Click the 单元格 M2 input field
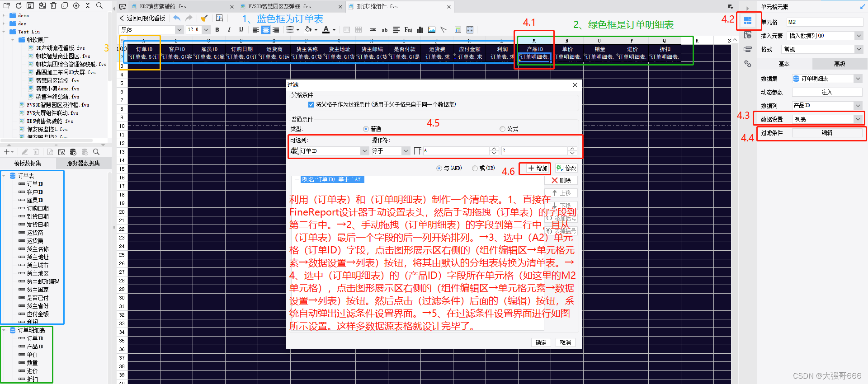This screenshot has width=868, height=384. click(x=825, y=22)
